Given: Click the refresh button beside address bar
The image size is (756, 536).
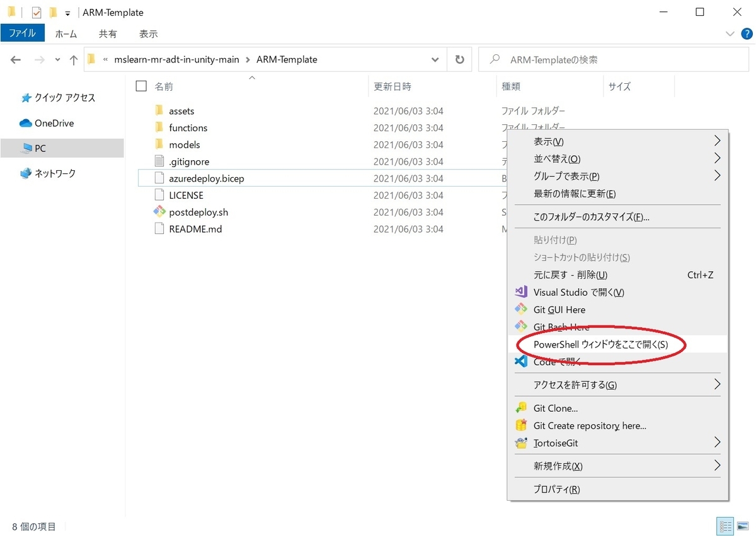Looking at the screenshot, I should 460,60.
